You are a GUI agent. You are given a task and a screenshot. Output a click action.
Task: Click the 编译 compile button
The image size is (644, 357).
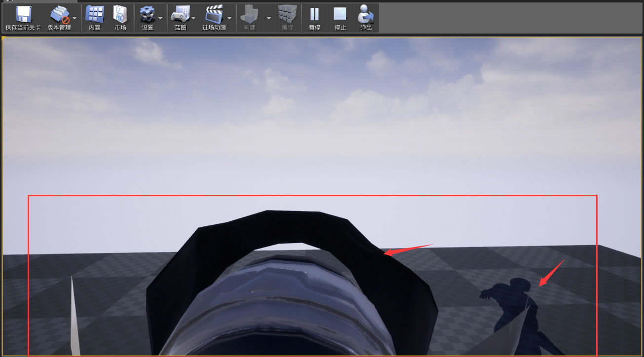pyautogui.click(x=288, y=18)
